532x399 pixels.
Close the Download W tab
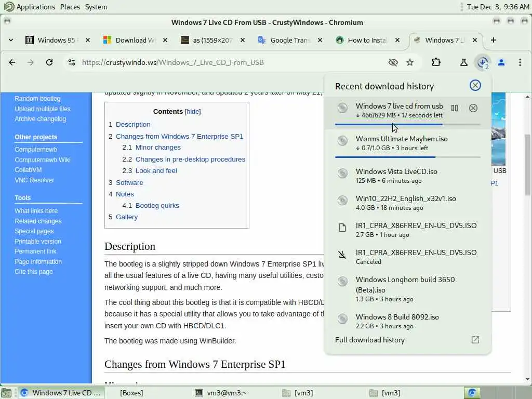coord(165,40)
